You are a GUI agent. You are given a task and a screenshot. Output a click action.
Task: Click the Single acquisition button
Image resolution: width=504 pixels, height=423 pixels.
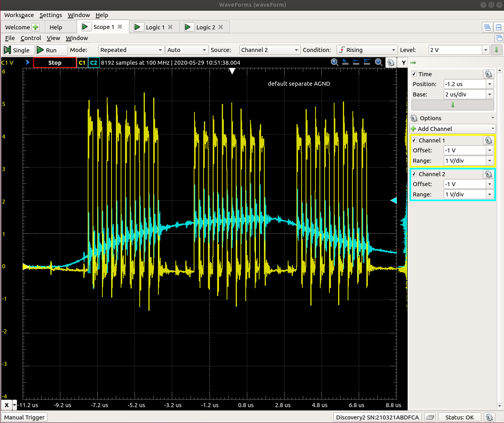pos(17,50)
